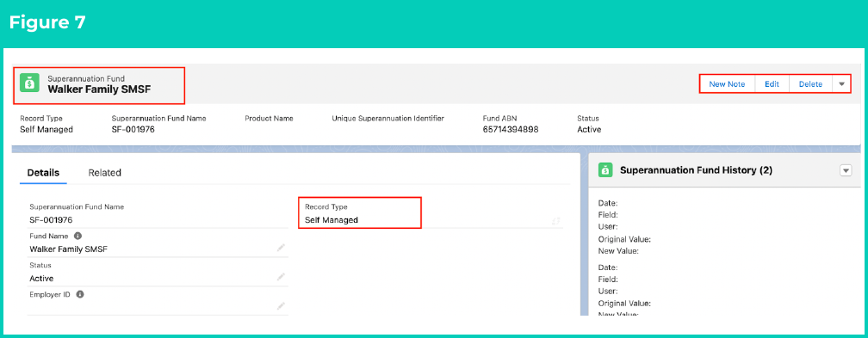Click the Walker Family SMSF record title
The height and width of the screenshot is (338, 868).
[x=99, y=89]
